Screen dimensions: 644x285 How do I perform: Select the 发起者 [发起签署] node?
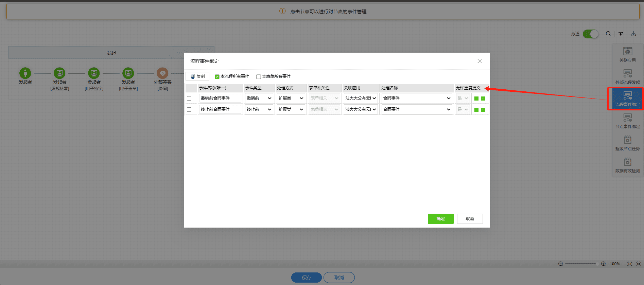tap(59, 73)
